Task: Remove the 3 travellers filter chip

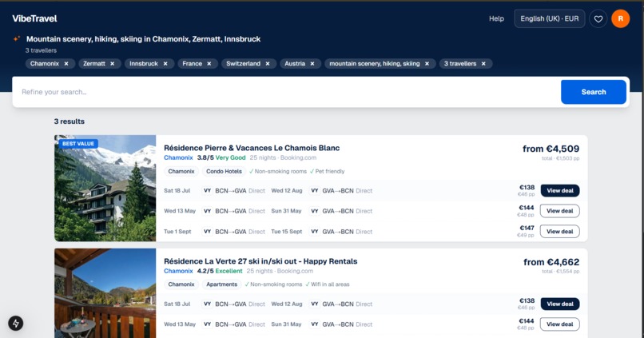Action: pyautogui.click(x=483, y=64)
